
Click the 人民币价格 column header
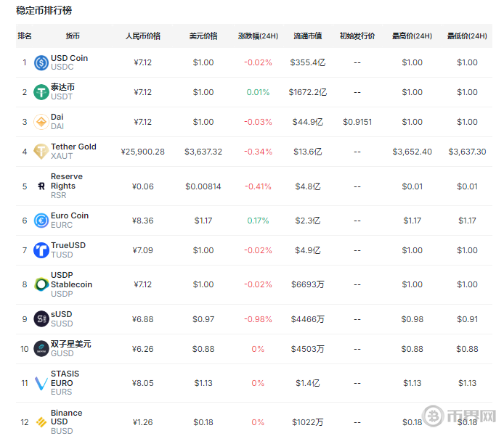[x=143, y=36]
